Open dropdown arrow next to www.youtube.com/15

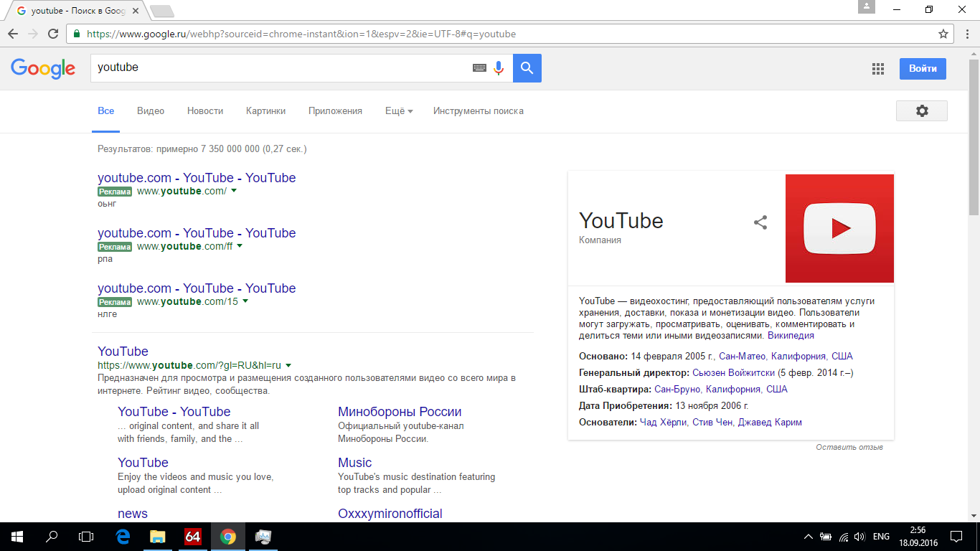245,301
